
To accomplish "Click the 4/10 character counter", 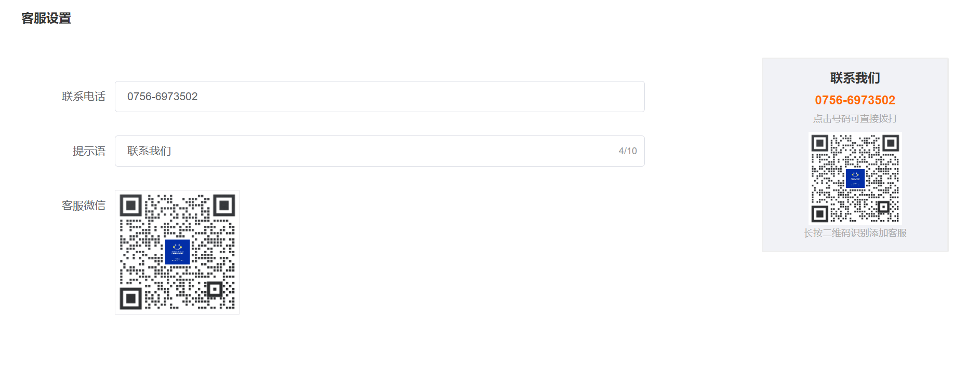I will click(628, 151).
